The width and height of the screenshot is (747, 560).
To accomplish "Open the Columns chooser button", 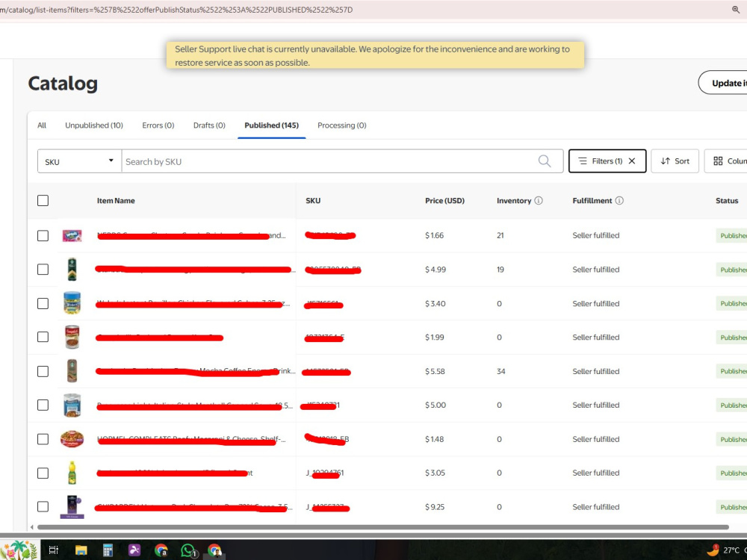I will coord(726,161).
